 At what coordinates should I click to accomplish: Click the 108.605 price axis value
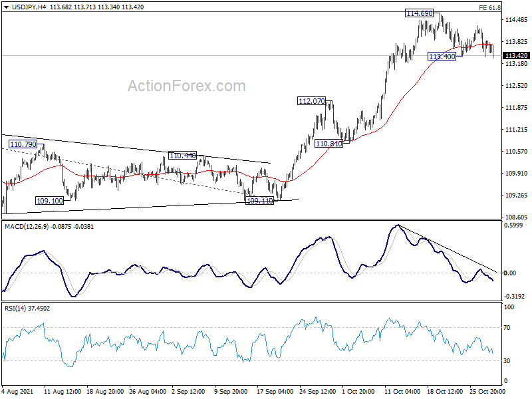click(x=517, y=217)
